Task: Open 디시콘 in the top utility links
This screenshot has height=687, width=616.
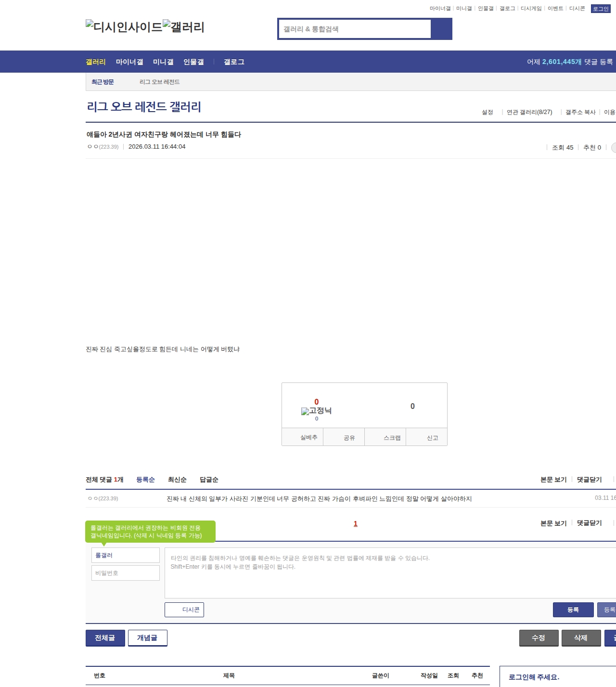Action: pos(577,9)
